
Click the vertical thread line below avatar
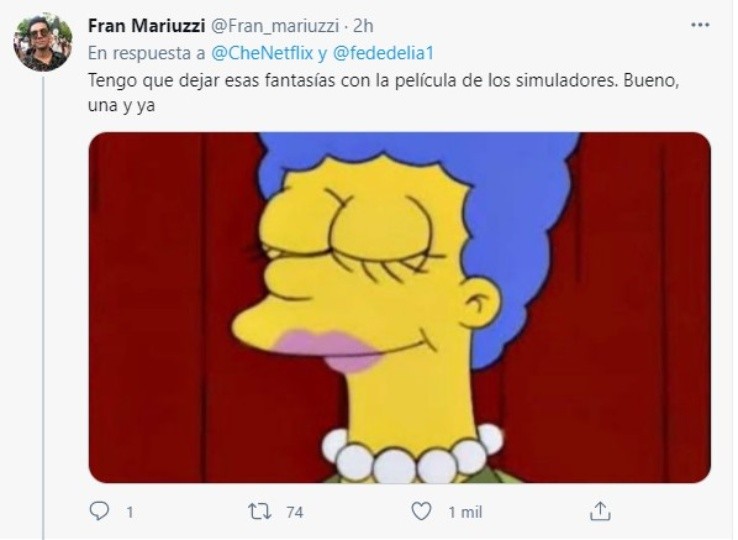point(43,308)
